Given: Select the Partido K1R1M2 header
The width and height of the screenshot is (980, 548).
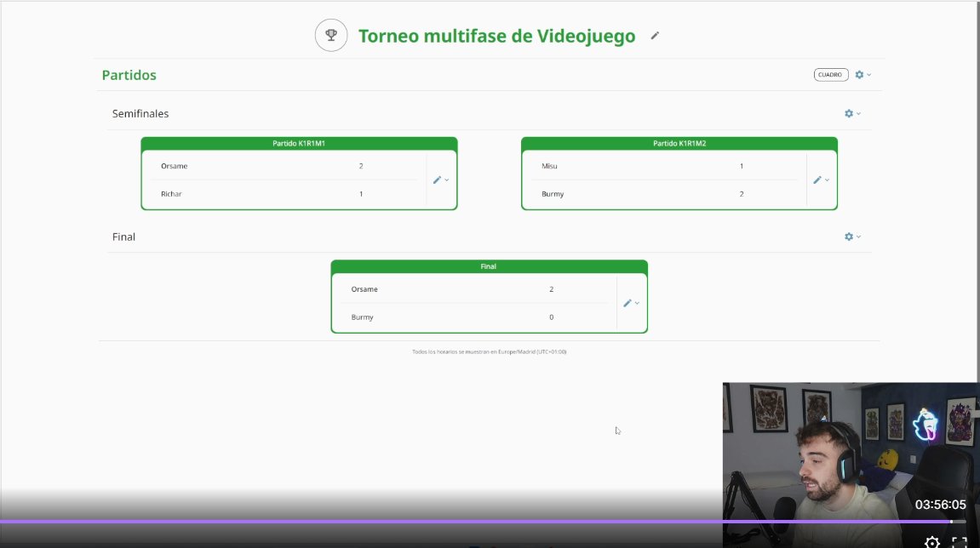Looking at the screenshot, I should [x=679, y=143].
